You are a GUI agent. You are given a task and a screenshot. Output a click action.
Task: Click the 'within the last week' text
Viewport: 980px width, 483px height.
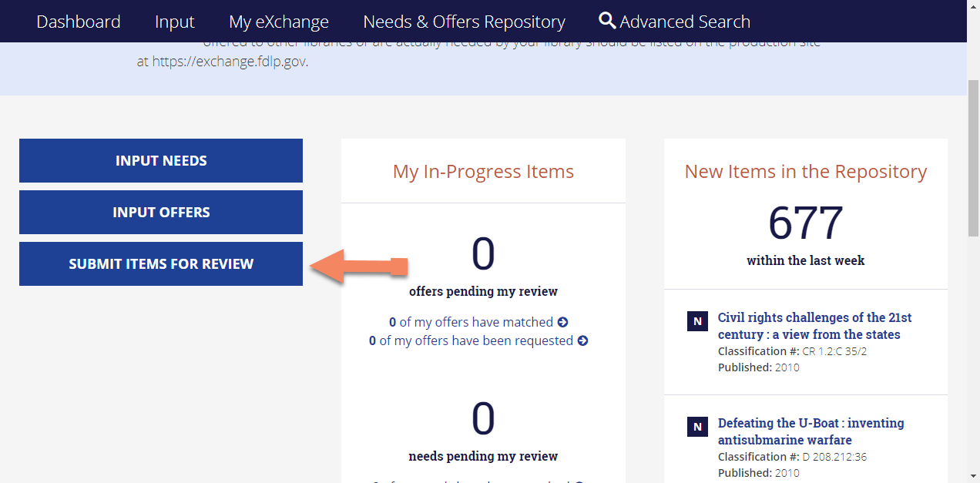pos(806,260)
